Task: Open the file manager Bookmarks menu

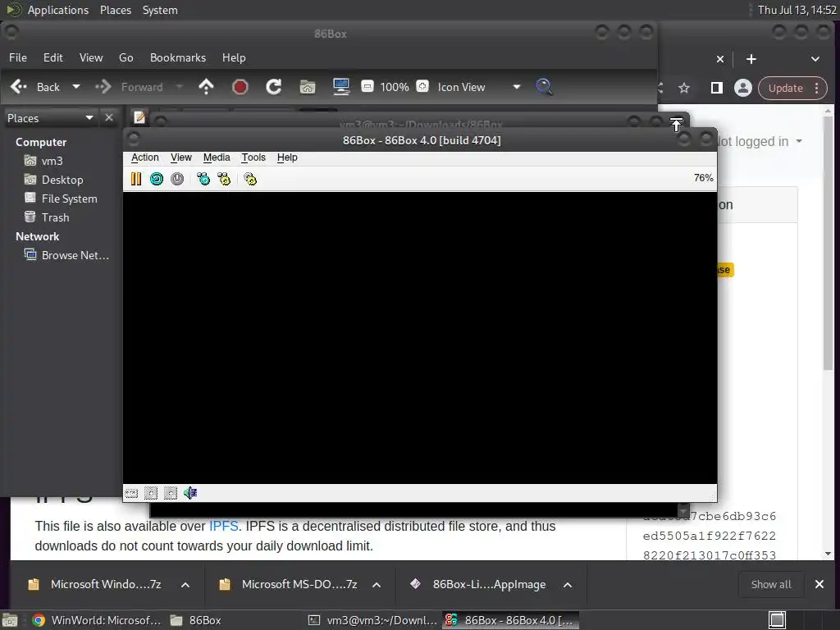Action: coord(178,57)
